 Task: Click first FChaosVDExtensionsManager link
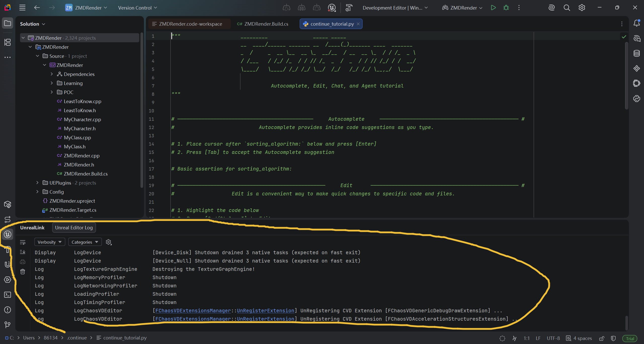[x=193, y=311]
